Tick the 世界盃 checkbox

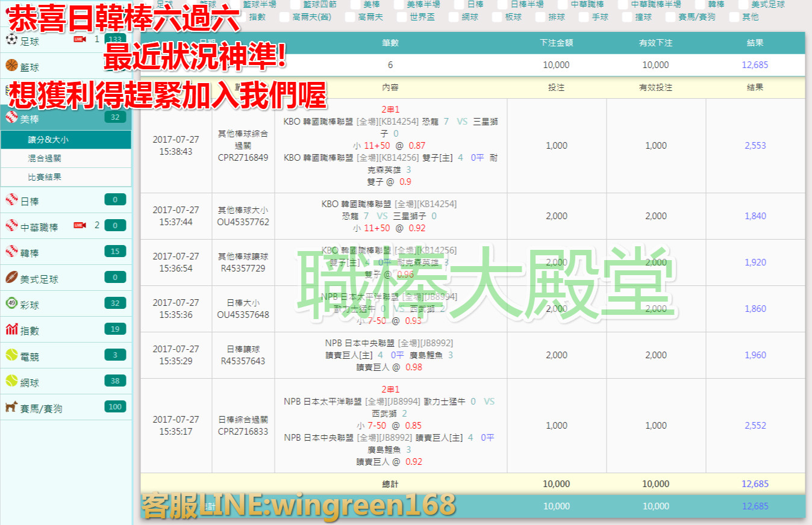pos(401,17)
